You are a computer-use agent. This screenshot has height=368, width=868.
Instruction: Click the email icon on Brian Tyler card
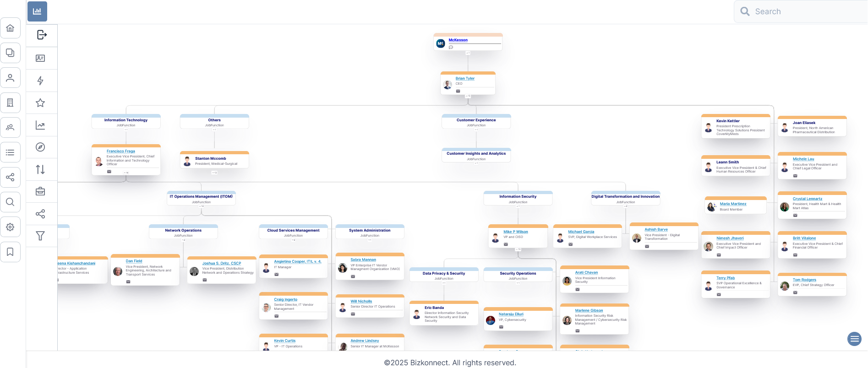(458, 91)
